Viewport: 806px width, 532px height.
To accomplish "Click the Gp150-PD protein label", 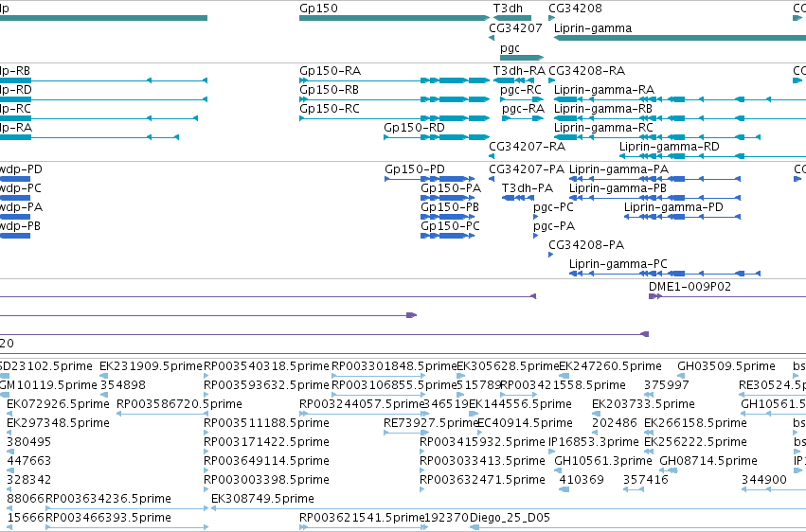I will click(415, 169).
